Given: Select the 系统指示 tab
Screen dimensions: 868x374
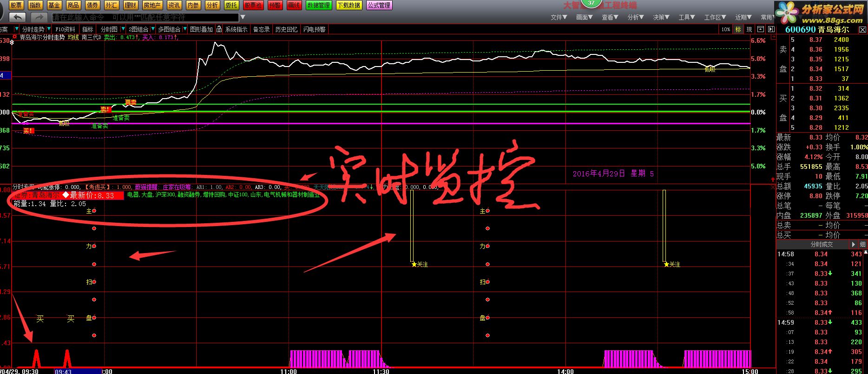Looking at the screenshot, I should coord(237,29).
